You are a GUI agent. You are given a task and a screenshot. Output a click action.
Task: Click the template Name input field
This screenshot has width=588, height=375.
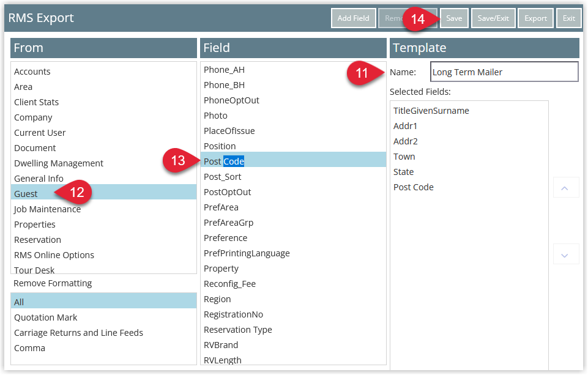504,72
